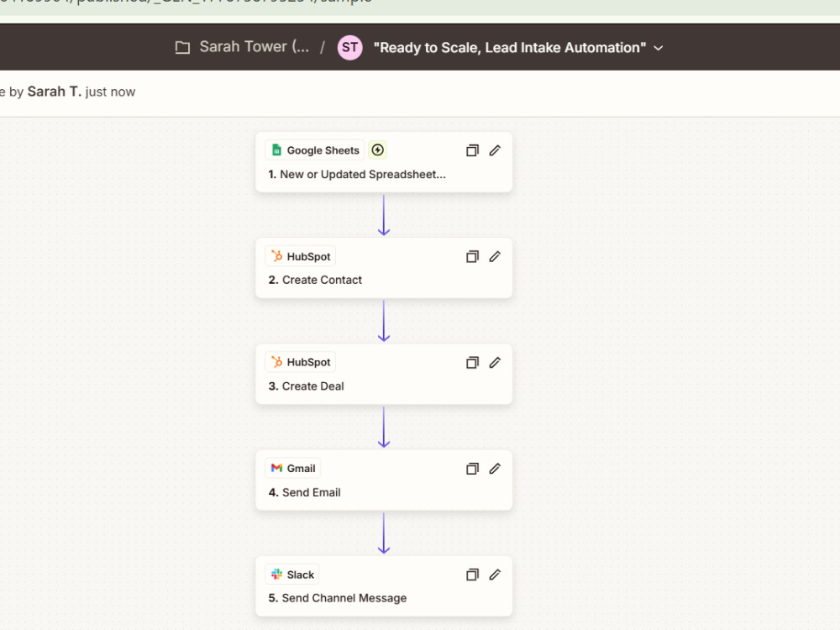Click the lightning trigger badge on Google Sheets
This screenshot has height=630, width=840.
click(x=378, y=150)
